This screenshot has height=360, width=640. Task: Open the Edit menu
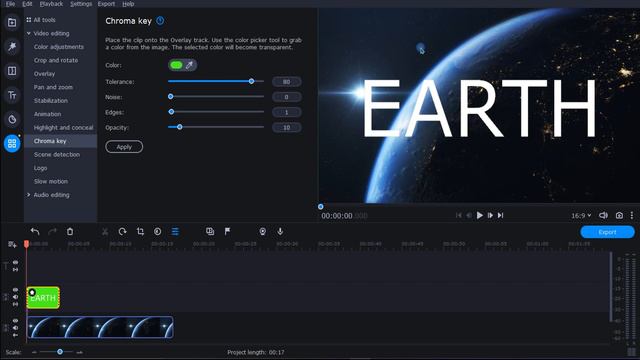pos(27,4)
